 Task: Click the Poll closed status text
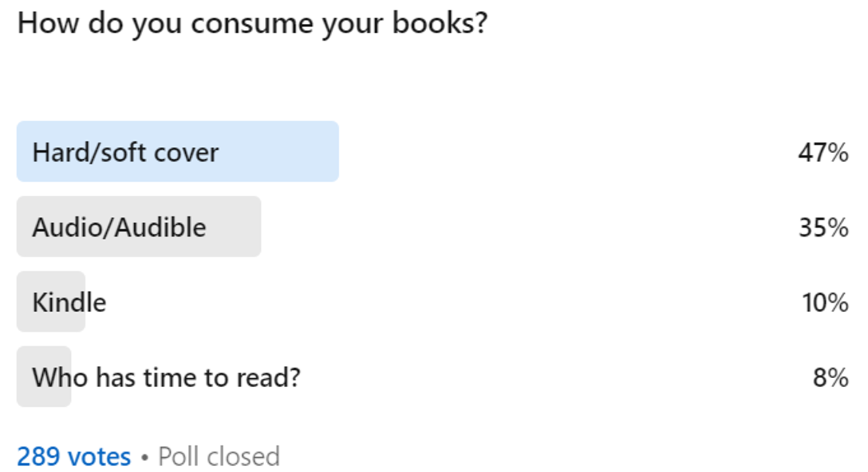[x=219, y=456]
